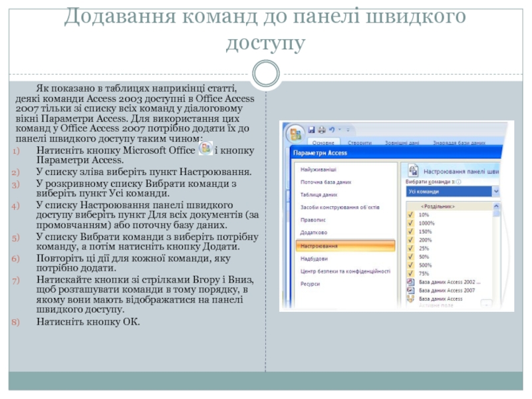532x399 pixels.
Task: Select База даних Access 2007 command text
Action: point(447,290)
